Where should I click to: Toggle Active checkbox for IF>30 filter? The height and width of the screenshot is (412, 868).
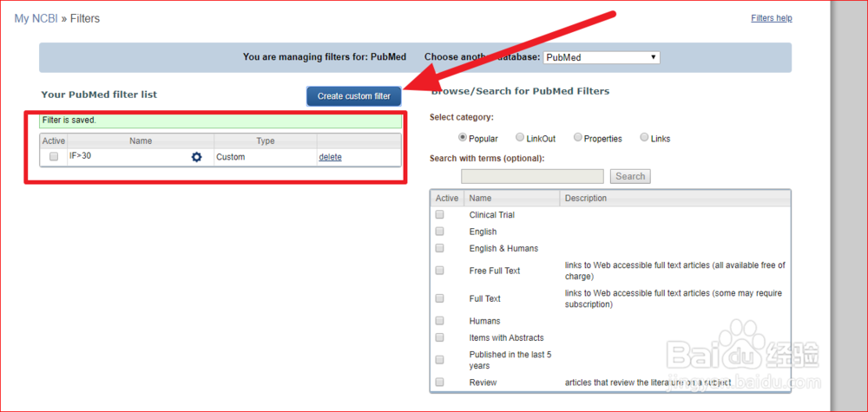pyautogui.click(x=54, y=156)
